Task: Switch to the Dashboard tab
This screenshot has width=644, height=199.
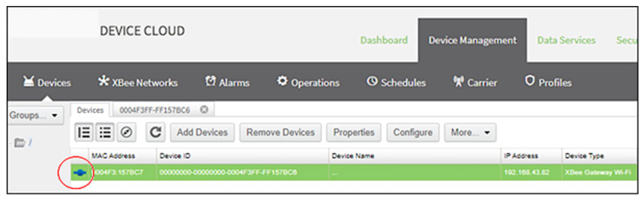Action: (x=384, y=40)
